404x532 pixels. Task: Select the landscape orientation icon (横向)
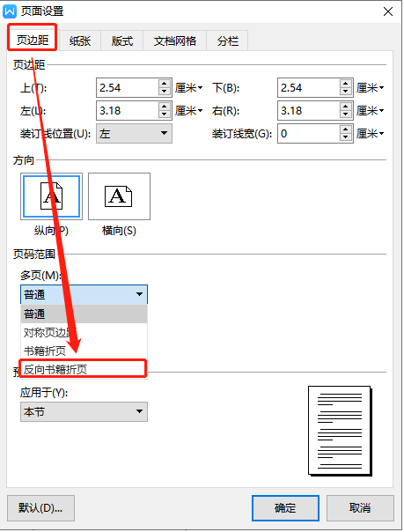coord(119,196)
